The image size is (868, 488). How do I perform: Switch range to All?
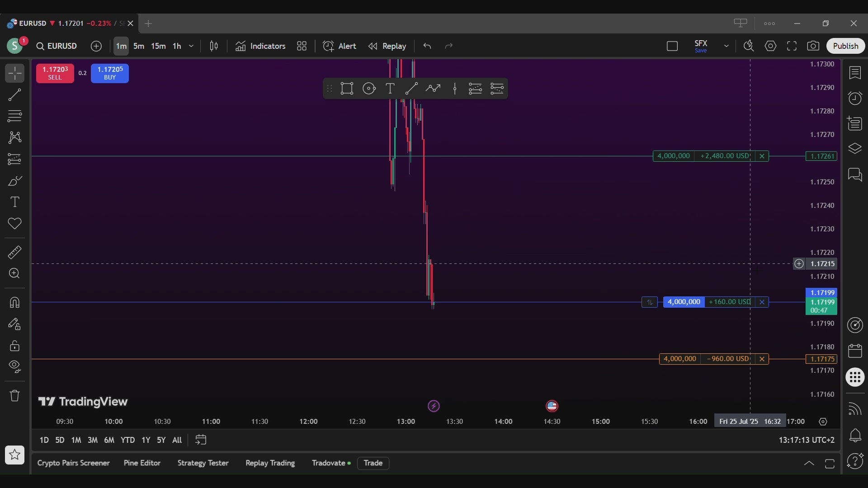[177, 440]
